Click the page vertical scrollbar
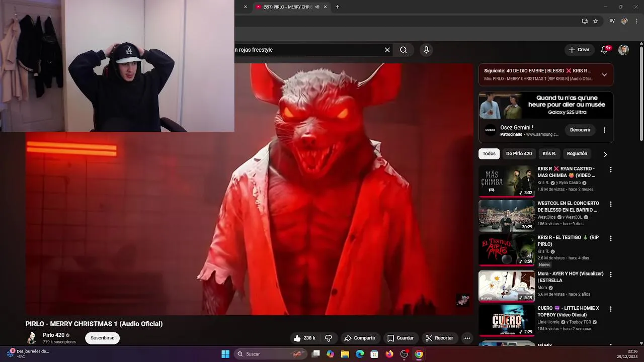The width and height of the screenshot is (644, 362). [x=641, y=94]
